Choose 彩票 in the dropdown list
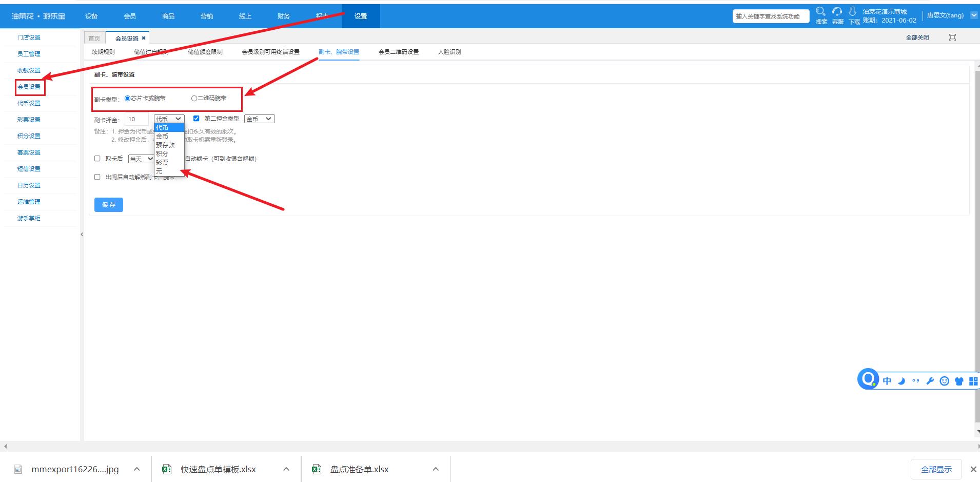 point(169,163)
